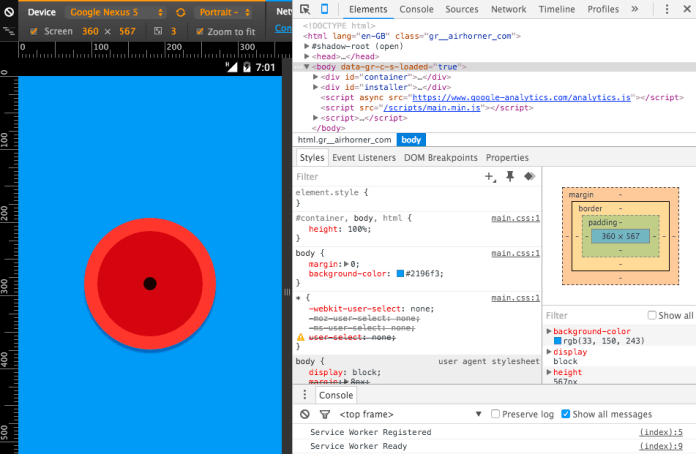Select the Console drawer tab
Viewport: 696px width, 454px height.
[336, 395]
